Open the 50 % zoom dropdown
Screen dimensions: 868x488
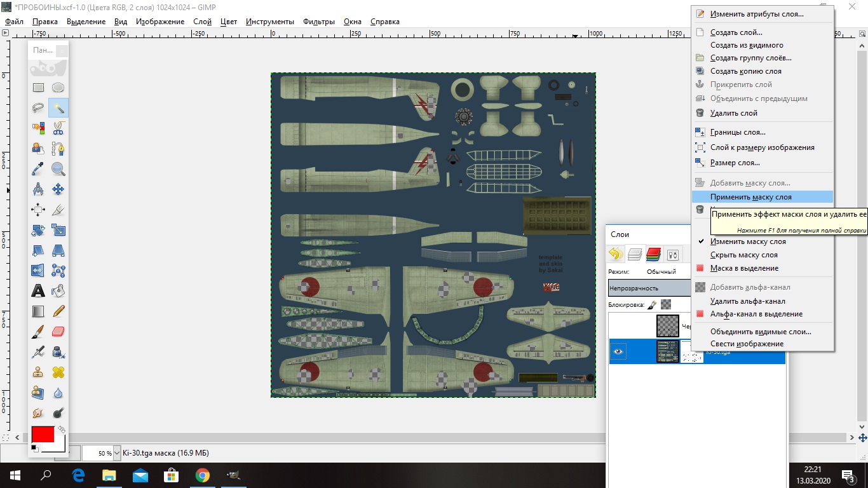coord(117,453)
